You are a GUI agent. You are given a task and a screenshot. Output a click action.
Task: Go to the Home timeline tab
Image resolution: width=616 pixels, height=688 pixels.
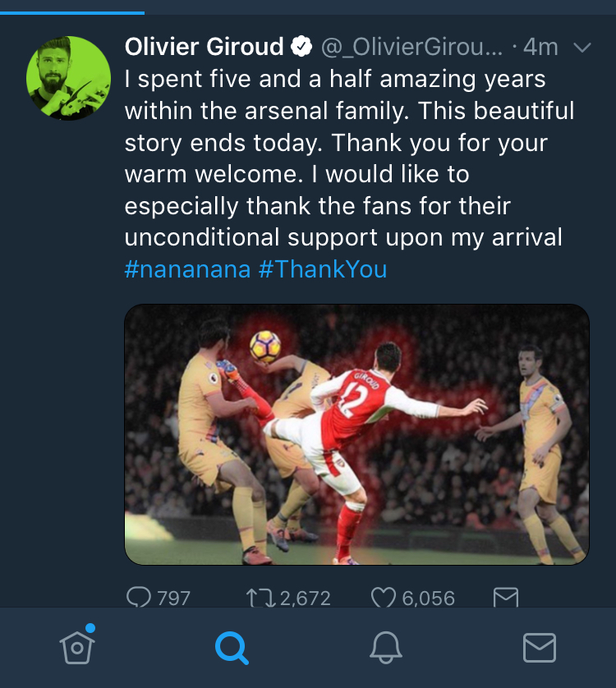coord(76,647)
